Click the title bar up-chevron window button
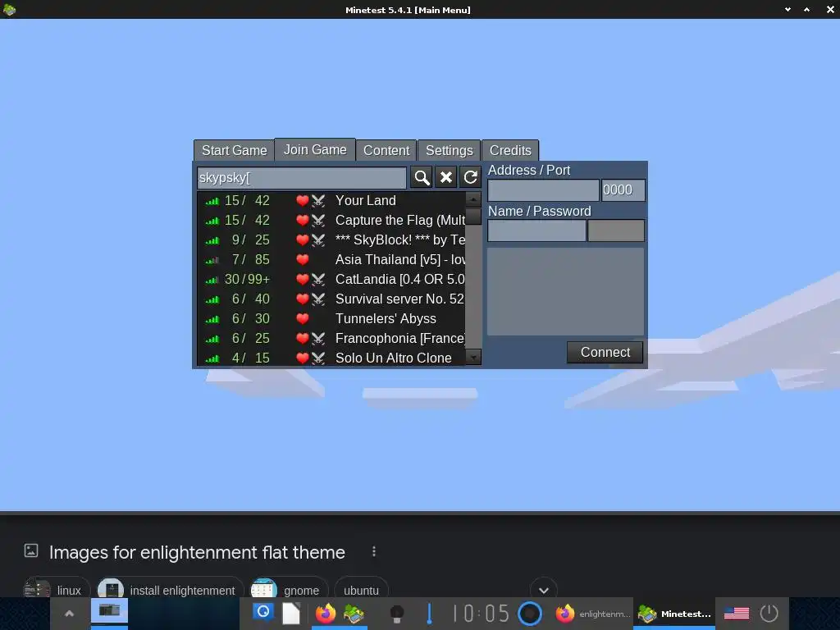 (807, 10)
